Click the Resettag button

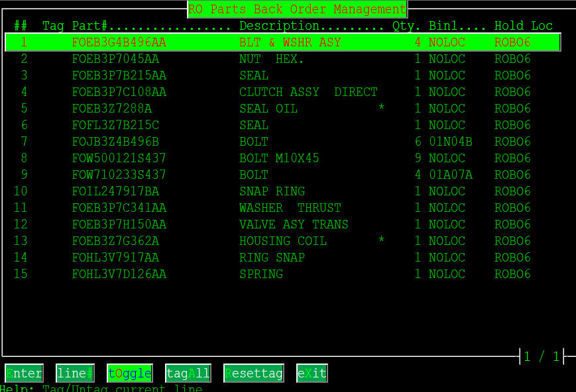point(254,373)
